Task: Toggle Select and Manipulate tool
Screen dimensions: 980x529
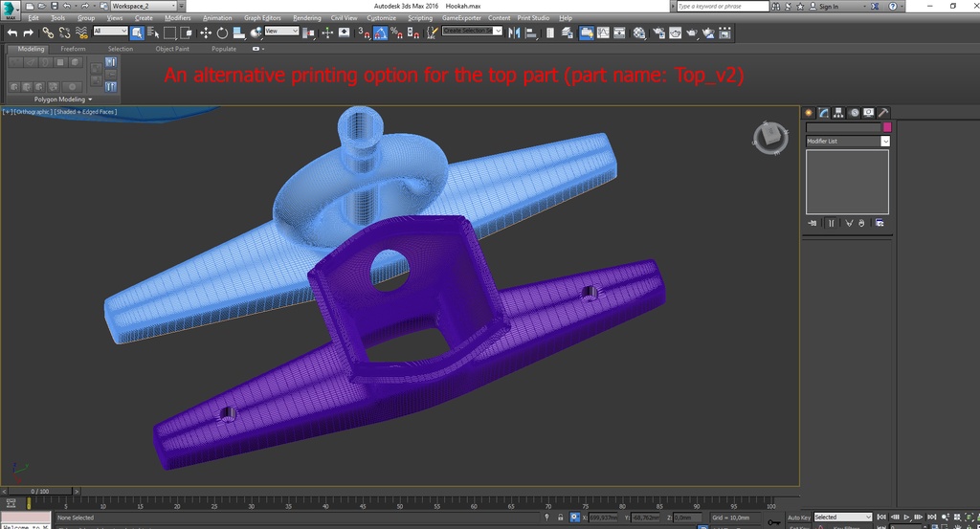Action: pos(327,33)
